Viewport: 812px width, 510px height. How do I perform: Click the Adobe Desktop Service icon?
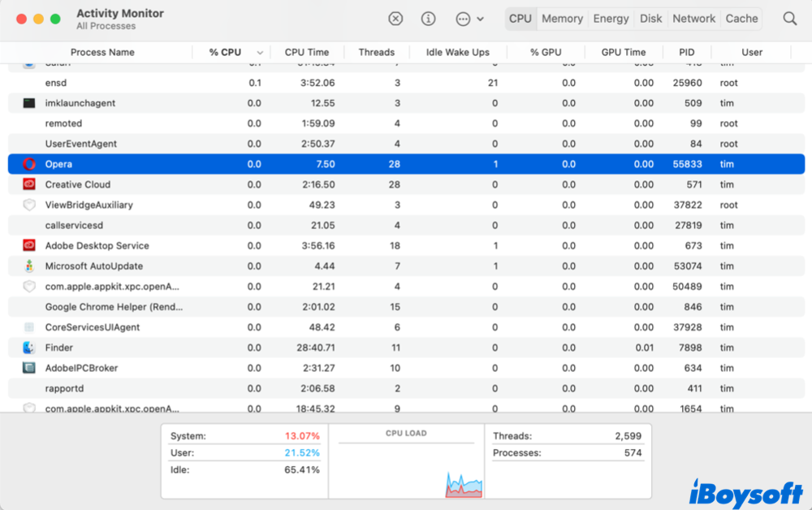[x=29, y=245]
